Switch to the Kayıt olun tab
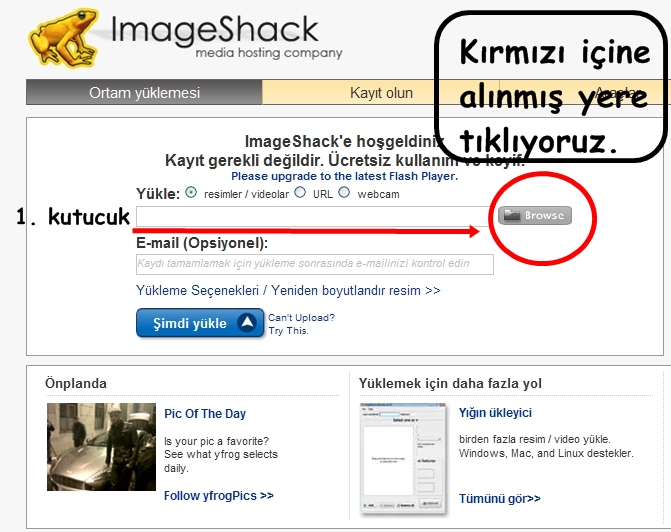The width and height of the screenshot is (671, 532). coord(381,93)
